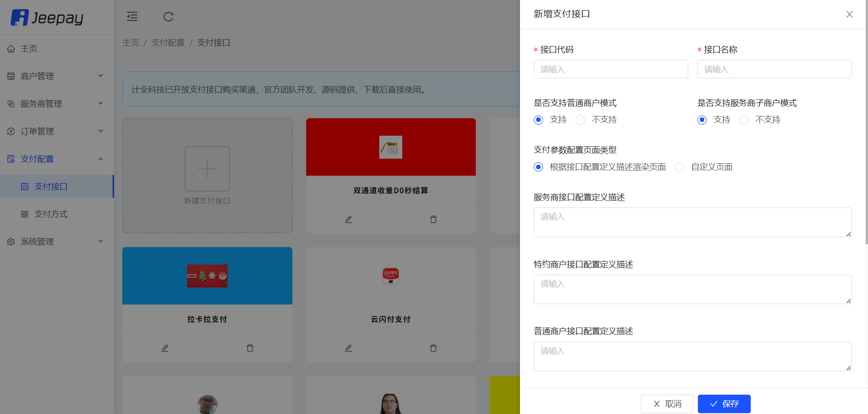868x414 pixels.
Task: Collapse the sidebar navigation menu
Action: point(132,17)
